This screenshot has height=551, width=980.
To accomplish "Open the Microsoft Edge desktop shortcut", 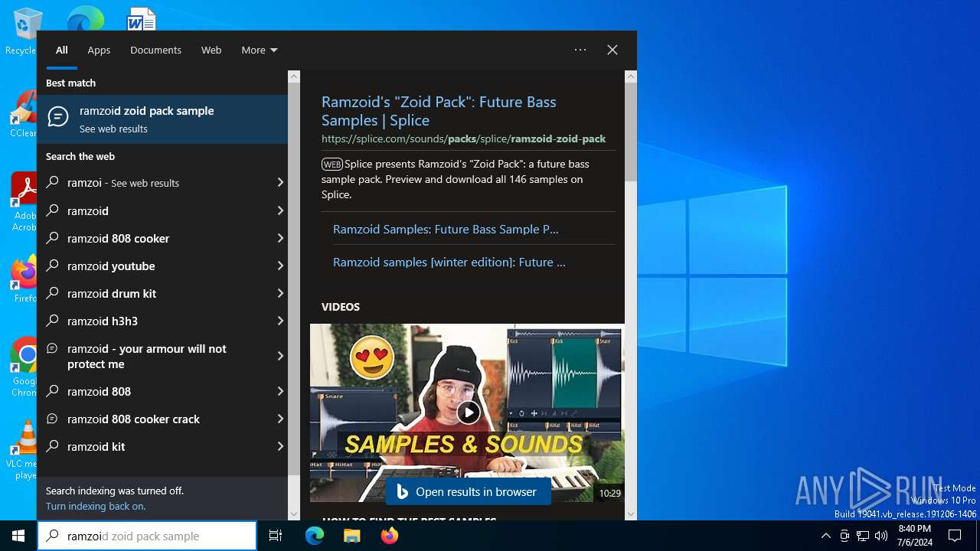I will [85, 18].
